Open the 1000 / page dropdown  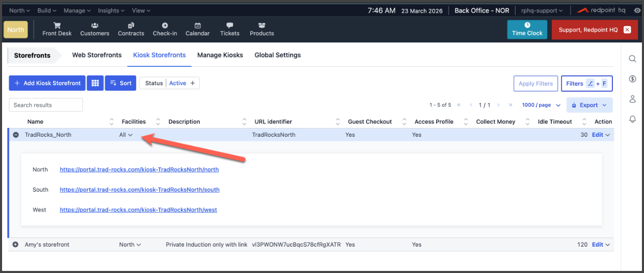541,105
